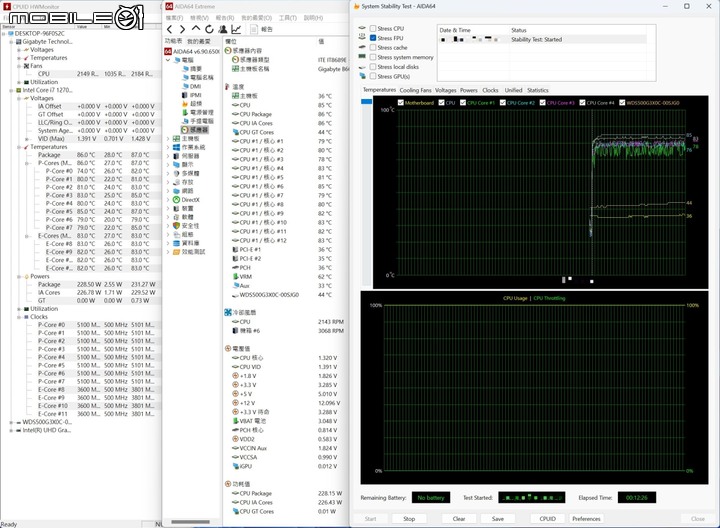
Task: Click CPU Package temperature row in AIDA64
Action: pos(283,114)
